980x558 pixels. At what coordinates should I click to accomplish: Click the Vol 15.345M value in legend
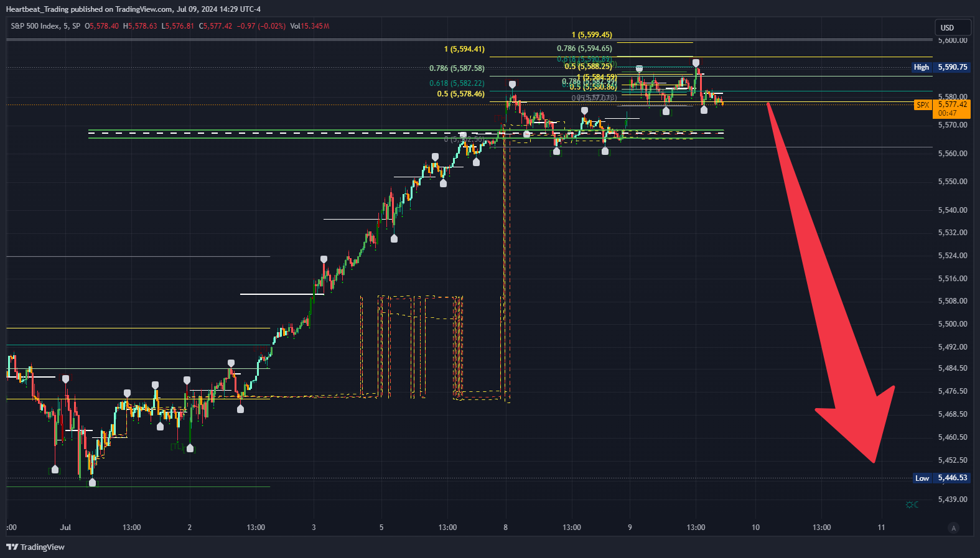[310, 26]
